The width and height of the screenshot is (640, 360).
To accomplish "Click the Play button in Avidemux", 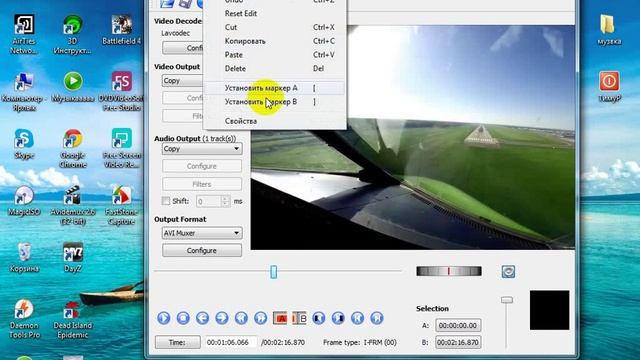I will click(164, 318).
